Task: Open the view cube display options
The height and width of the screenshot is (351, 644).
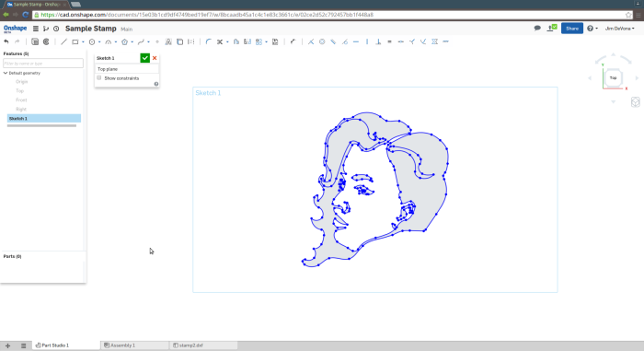Action: point(636,102)
